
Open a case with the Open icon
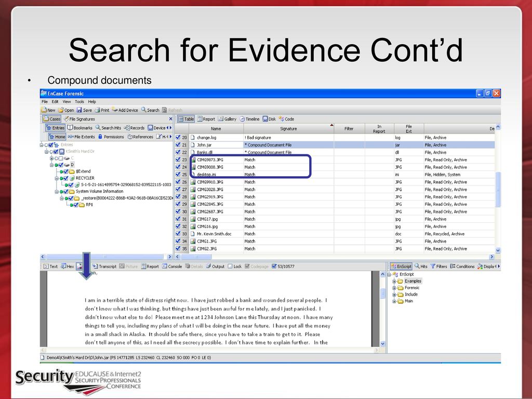click(x=66, y=110)
